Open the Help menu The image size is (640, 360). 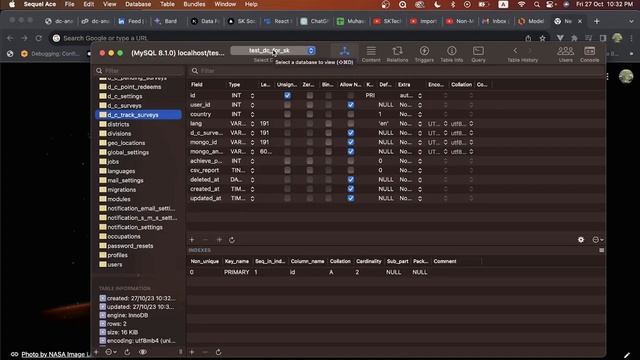251,4
